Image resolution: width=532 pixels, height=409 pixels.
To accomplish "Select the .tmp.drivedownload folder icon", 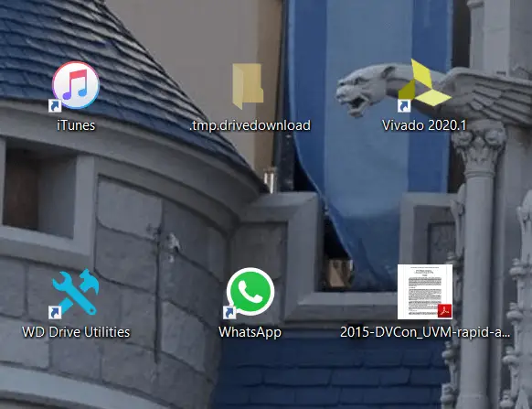I will coord(248,86).
